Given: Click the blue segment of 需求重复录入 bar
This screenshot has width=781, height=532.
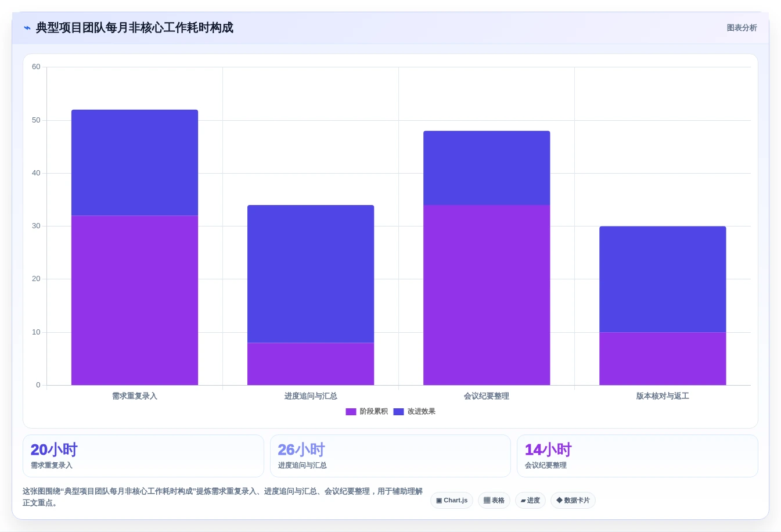Looking at the screenshot, I should pyautogui.click(x=135, y=163).
